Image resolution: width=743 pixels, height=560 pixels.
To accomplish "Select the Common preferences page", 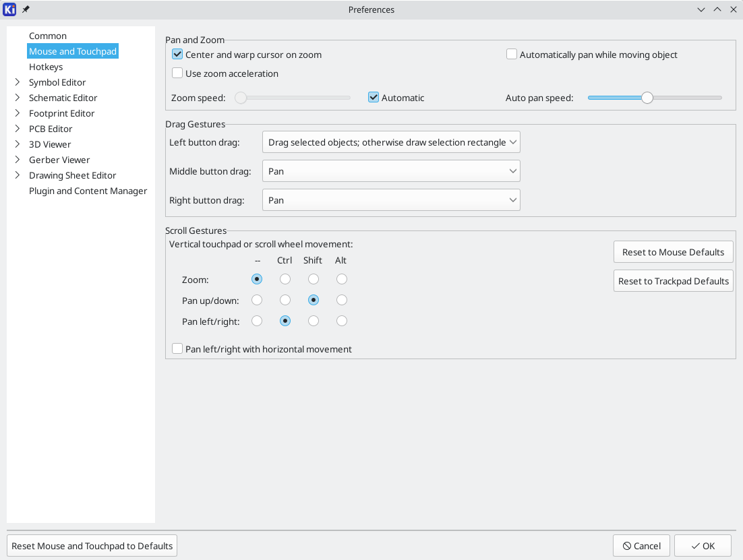I will click(x=48, y=36).
